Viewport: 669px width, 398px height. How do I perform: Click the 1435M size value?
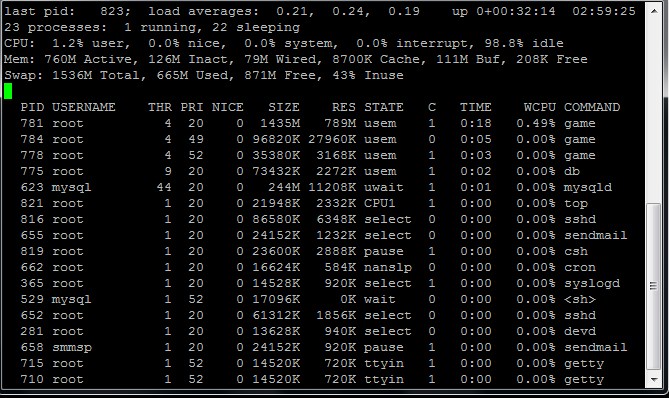[x=280, y=123]
